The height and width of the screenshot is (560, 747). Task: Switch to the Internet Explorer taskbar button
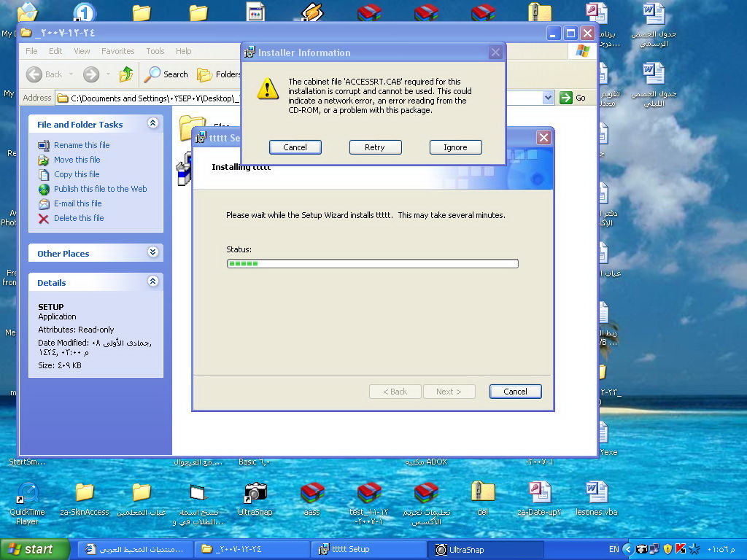coord(135,550)
